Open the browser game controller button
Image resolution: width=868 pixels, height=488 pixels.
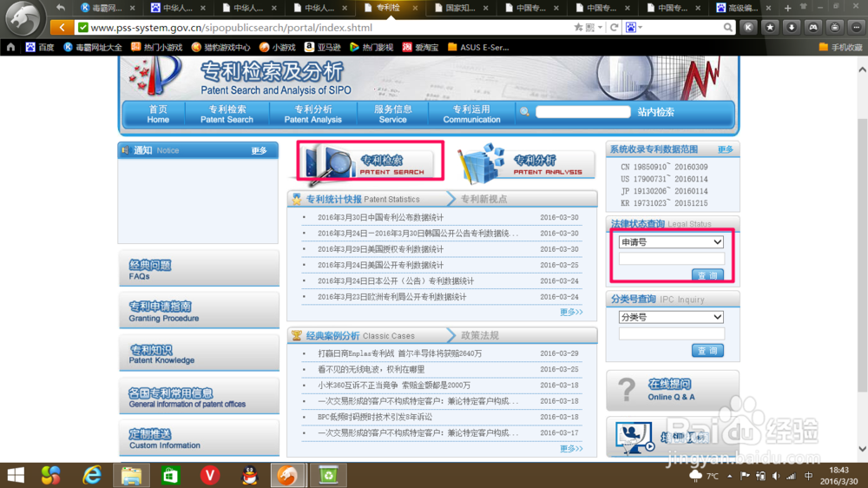click(x=813, y=27)
